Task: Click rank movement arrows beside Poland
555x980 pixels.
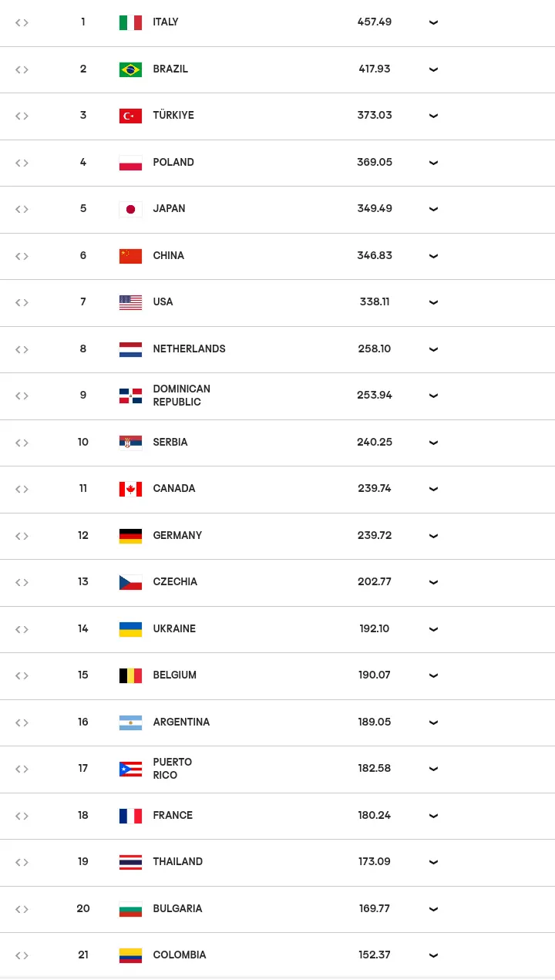Action: click(x=22, y=163)
